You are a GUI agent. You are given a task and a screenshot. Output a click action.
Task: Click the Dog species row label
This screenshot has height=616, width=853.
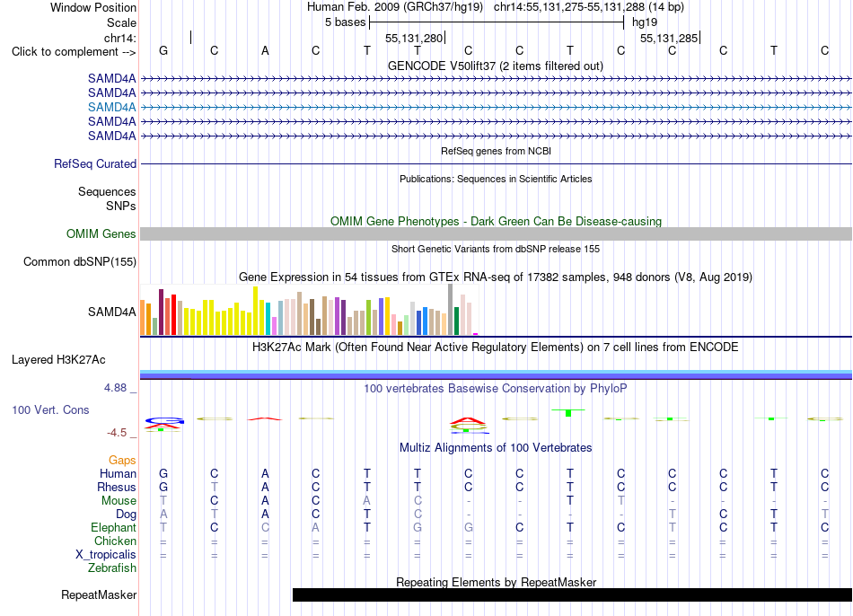(x=126, y=515)
